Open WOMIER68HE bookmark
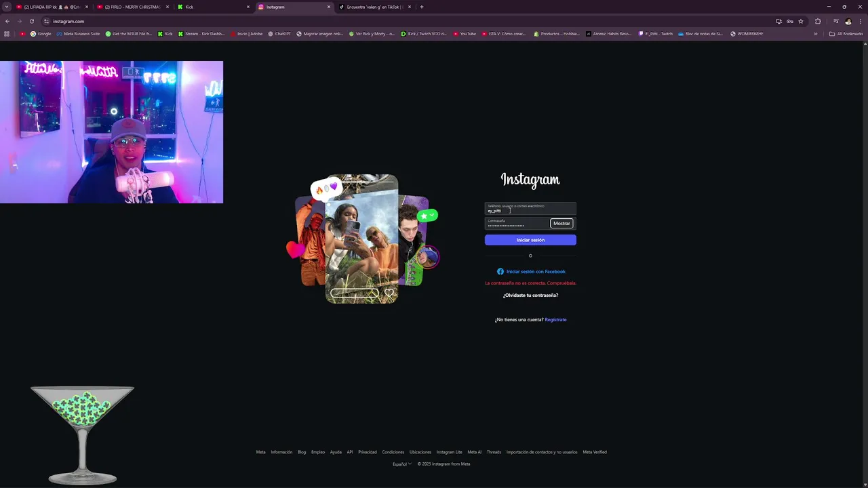 point(747,34)
